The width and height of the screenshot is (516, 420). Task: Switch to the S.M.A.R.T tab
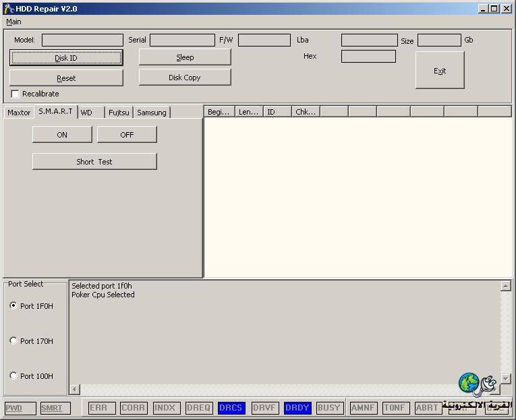tap(55, 111)
